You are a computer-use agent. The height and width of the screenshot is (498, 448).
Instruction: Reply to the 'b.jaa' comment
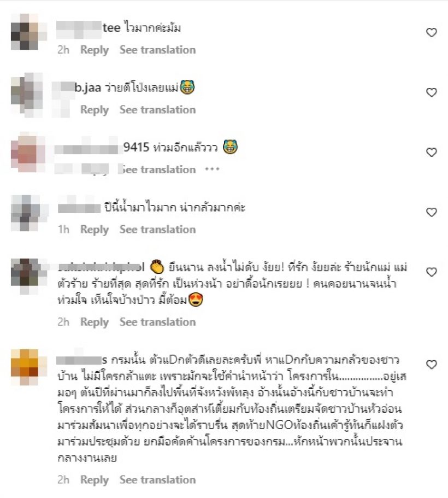(95, 109)
